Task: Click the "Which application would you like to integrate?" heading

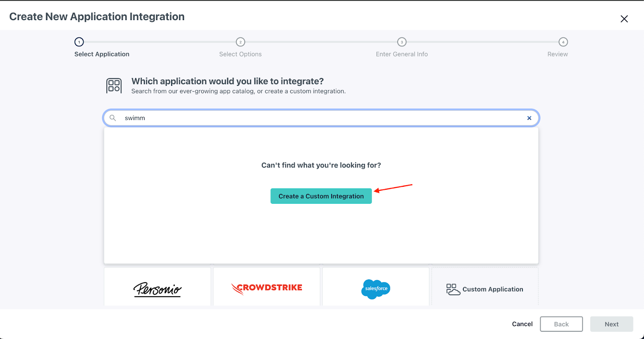Action: point(227,81)
